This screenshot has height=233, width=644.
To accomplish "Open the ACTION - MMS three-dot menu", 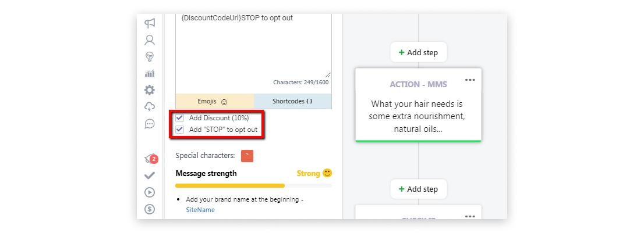I will pyautogui.click(x=470, y=80).
